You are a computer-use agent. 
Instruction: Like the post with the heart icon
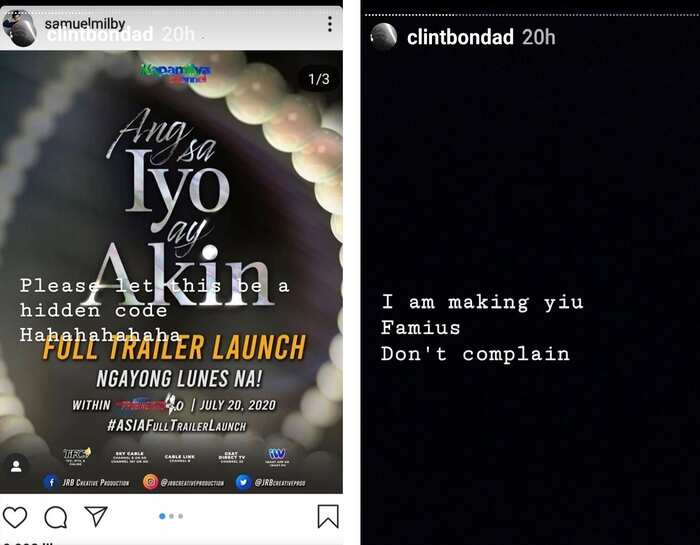point(15,517)
